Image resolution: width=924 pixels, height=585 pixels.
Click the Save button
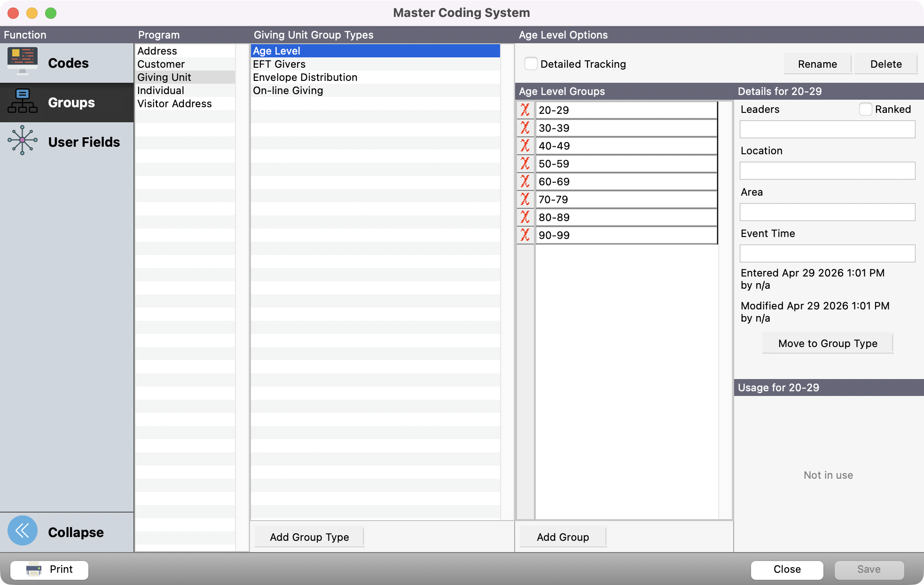pos(869,569)
